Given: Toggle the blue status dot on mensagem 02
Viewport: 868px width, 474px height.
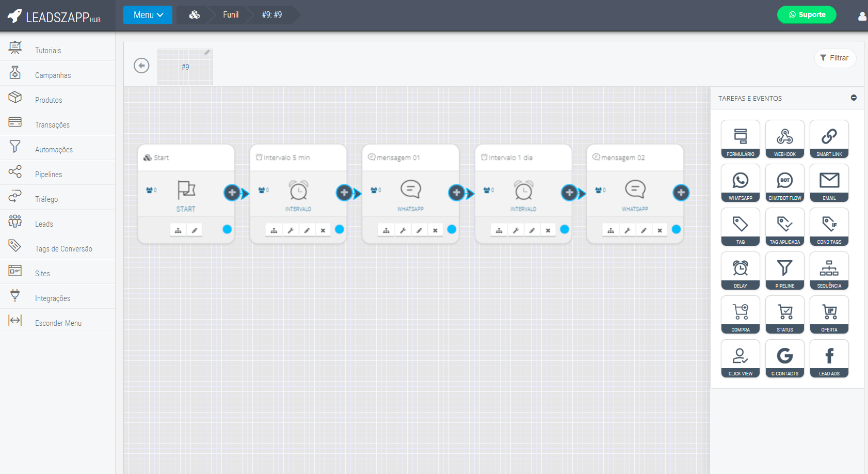Looking at the screenshot, I should pos(676,229).
